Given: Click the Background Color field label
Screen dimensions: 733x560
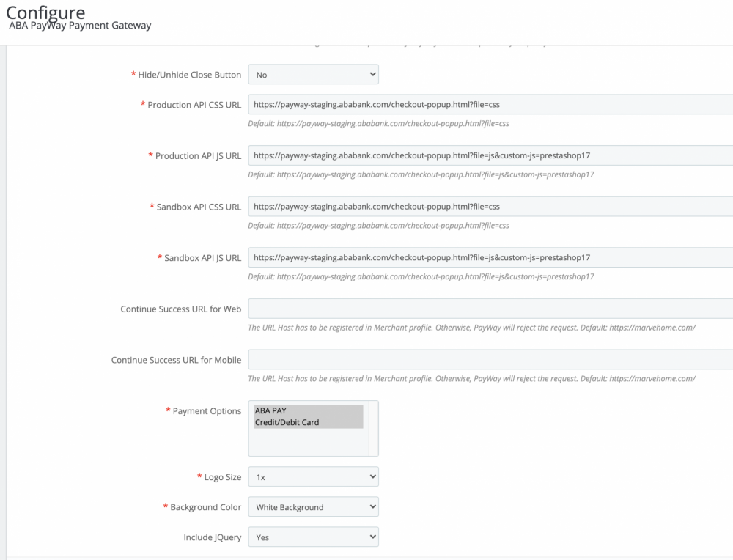Looking at the screenshot, I should tap(208, 506).
